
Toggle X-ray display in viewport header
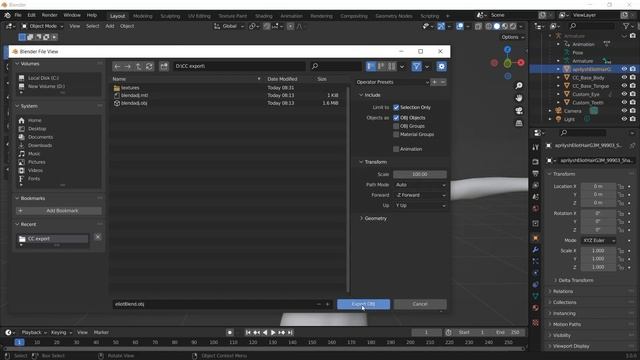click(478, 26)
